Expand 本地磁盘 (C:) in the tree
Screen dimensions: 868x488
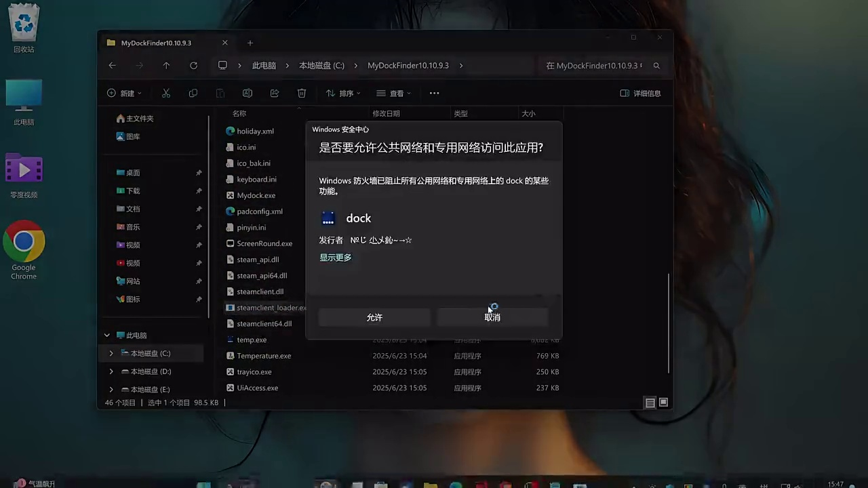[x=111, y=354]
